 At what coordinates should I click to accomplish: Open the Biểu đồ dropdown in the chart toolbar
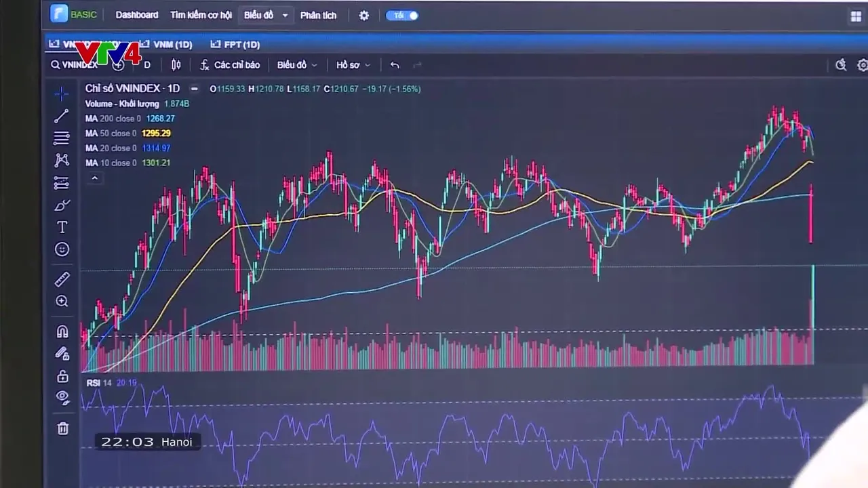click(x=297, y=65)
